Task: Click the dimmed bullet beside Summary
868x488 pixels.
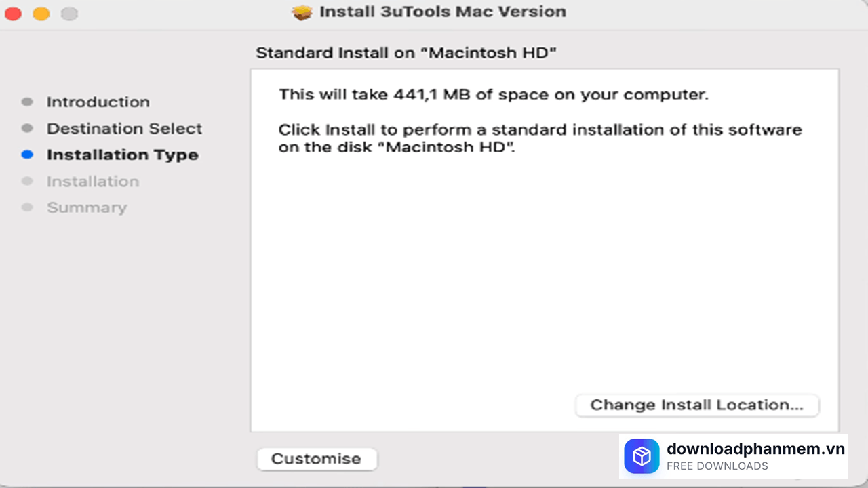Action: [27, 207]
